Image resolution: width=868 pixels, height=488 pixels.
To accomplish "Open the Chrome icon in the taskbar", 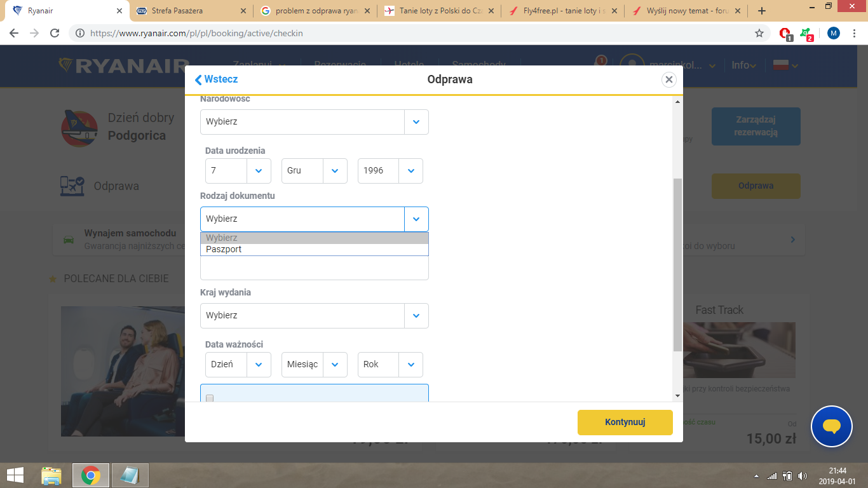I will pyautogui.click(x=91, y=475).
